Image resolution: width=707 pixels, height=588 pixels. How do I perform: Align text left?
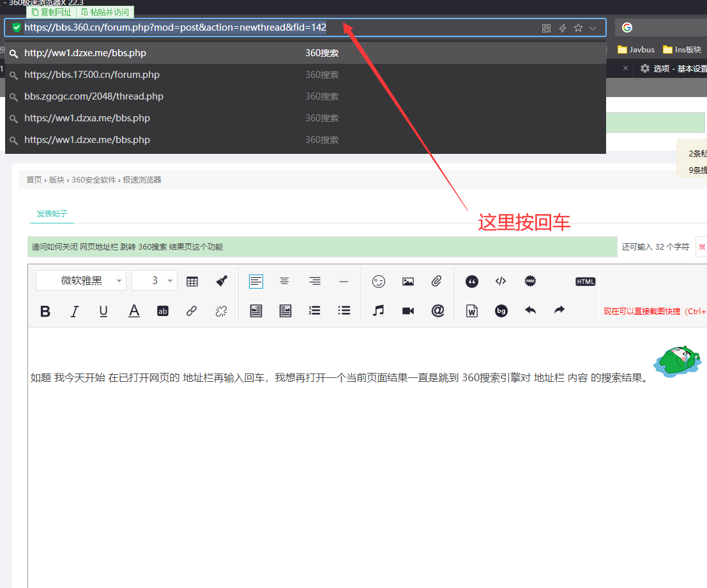(x=255, y=282)
